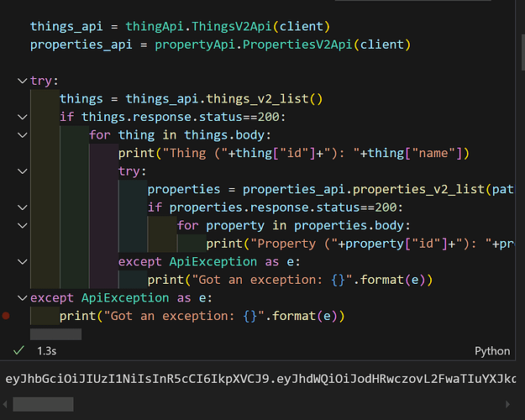The height and width of the screenshot is (420, 525).
Task: Click the 1.3s execution time label
Action: [47, 351]
